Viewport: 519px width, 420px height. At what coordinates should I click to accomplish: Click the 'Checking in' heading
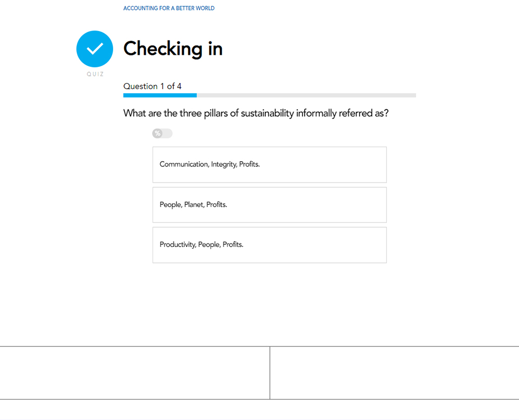point(173,49)
